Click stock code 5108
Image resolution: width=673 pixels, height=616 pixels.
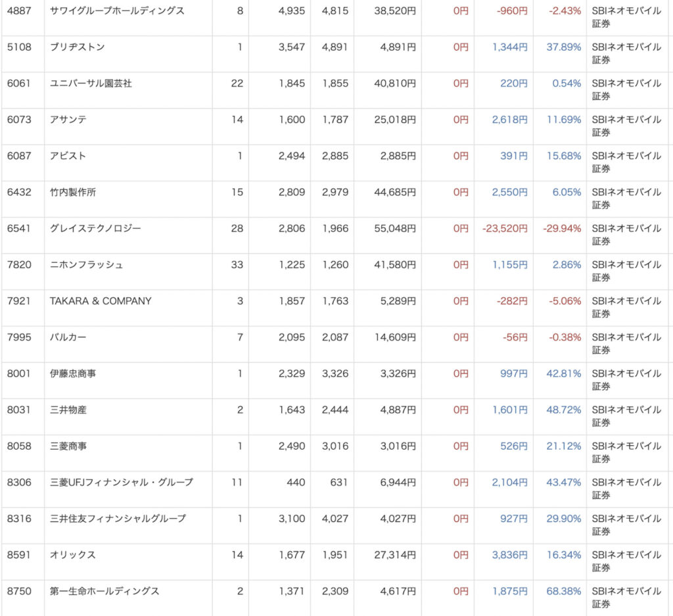[19, 47]
